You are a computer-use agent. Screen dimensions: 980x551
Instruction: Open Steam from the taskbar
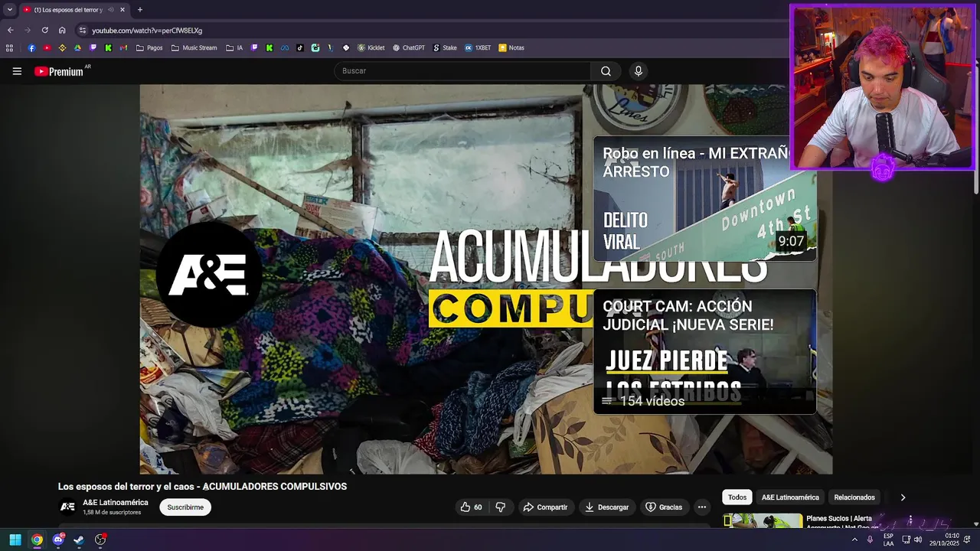[79, 540]
